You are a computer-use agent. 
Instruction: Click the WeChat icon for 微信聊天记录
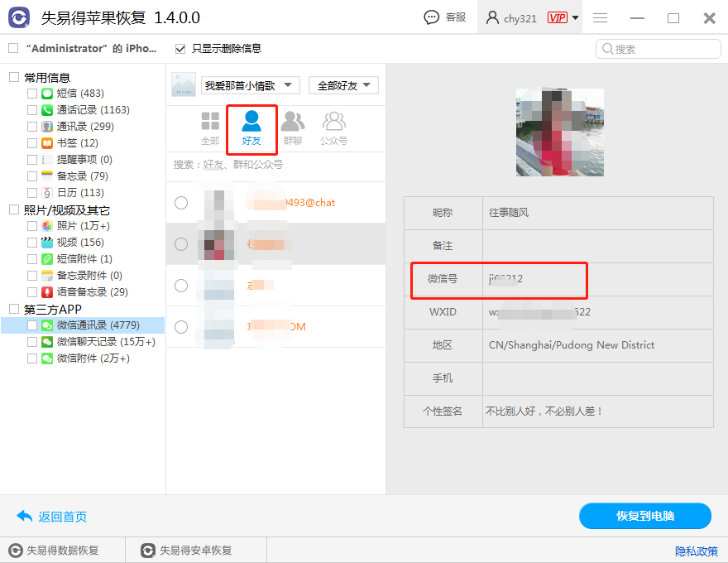pyautogui.click(x=47, y=342)
